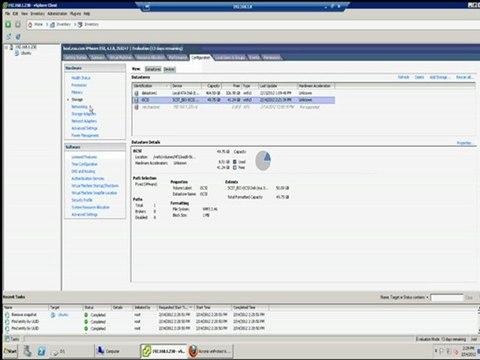This screenshot has height=360, width=480.
Task: Click first toolbar icon below navigation bar
Action: tap(9, 36)
